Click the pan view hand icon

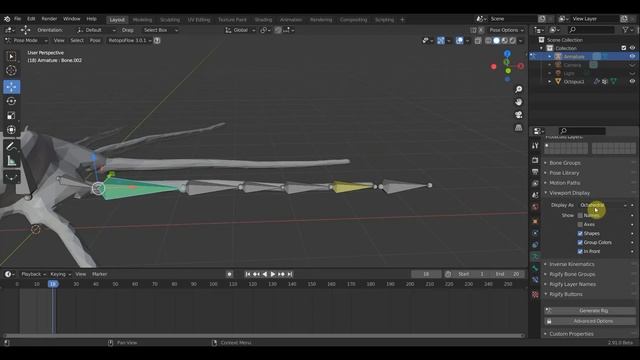518,102
